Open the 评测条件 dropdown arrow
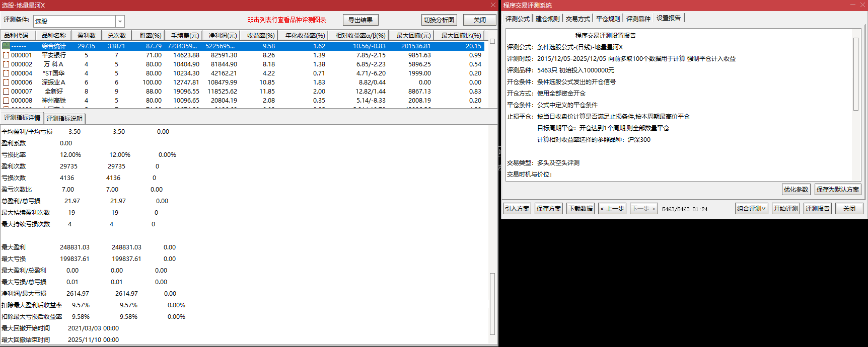 [x=120, y=21]
